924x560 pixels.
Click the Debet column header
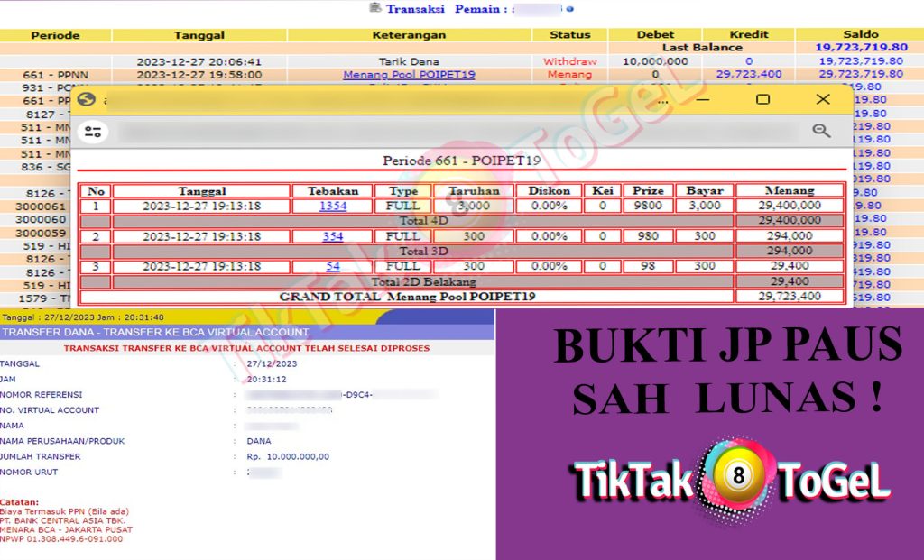coord(655,35)
